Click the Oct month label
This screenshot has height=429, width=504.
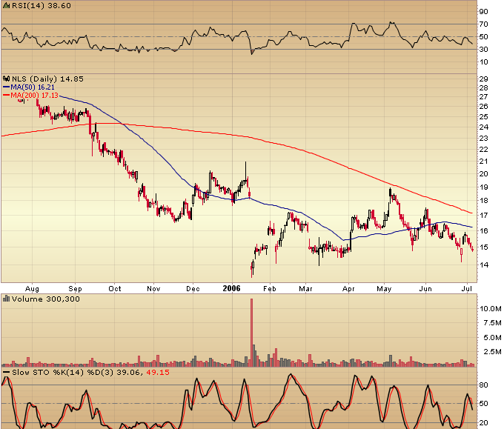point(114,288)
